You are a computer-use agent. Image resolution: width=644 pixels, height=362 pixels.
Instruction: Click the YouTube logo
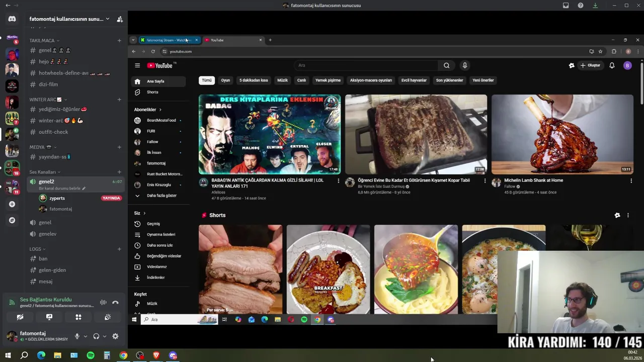click(x=160, y=65)
